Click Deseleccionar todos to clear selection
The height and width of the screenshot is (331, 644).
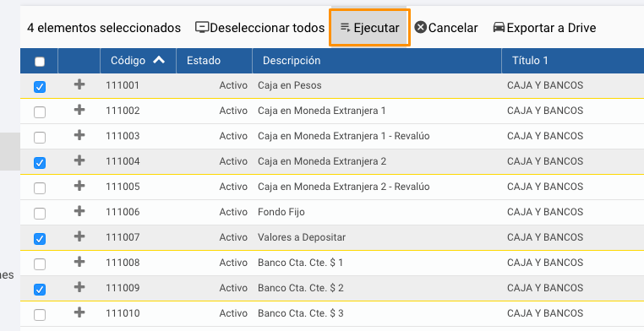point(259,28)
